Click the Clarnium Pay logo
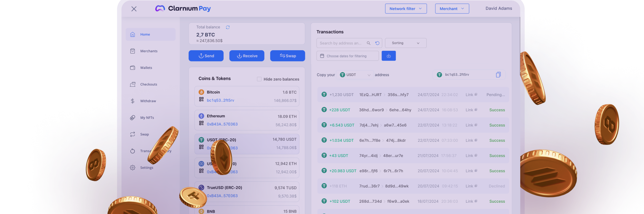Screen dimensions: 644x214 pos(183,9)
